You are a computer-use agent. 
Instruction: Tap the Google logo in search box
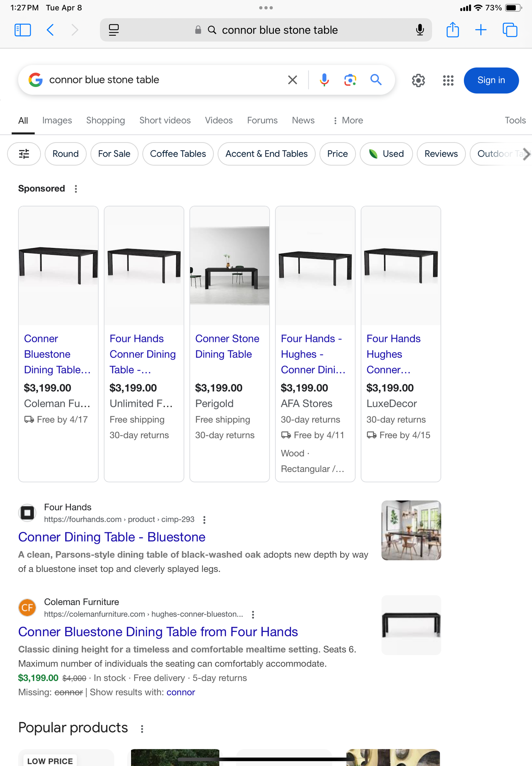pyautogui.click(x=36, y=80)
